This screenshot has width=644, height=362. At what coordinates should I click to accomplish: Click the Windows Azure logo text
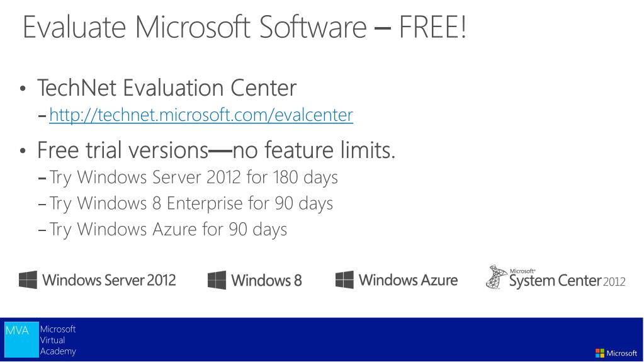409,280
